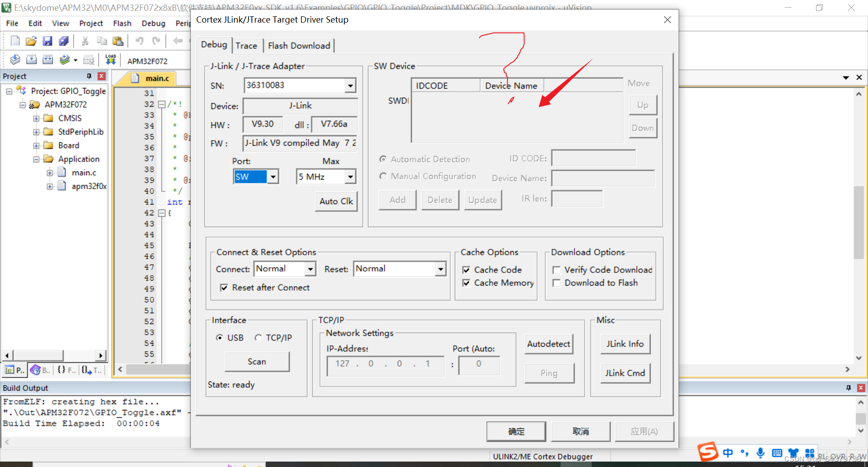Click the New file icon in uVision toolbar
Screen dimensions: 868x467
15,41
